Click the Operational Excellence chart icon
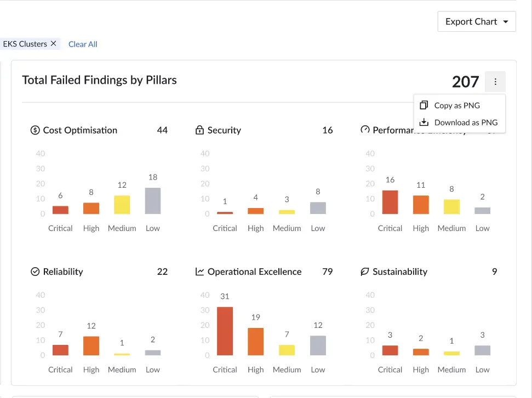 click(x=199, y=272)
